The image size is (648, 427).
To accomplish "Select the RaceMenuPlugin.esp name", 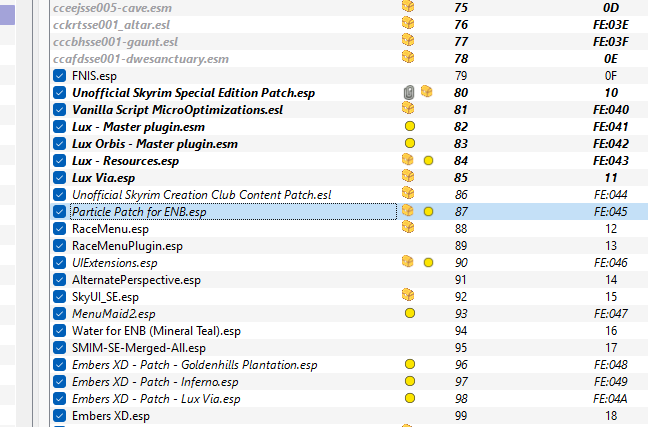I will (x=127, y=246).
